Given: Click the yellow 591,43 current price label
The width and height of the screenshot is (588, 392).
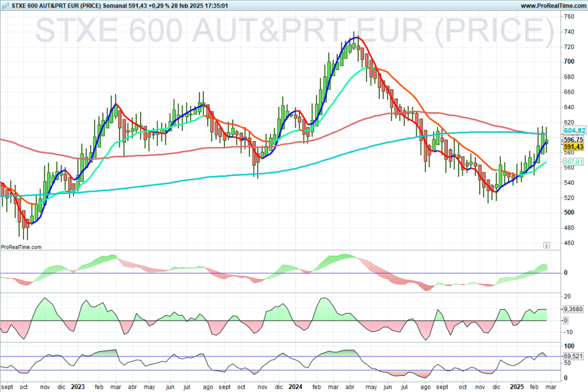Looking at the screenshot, I should click(574, 147).
